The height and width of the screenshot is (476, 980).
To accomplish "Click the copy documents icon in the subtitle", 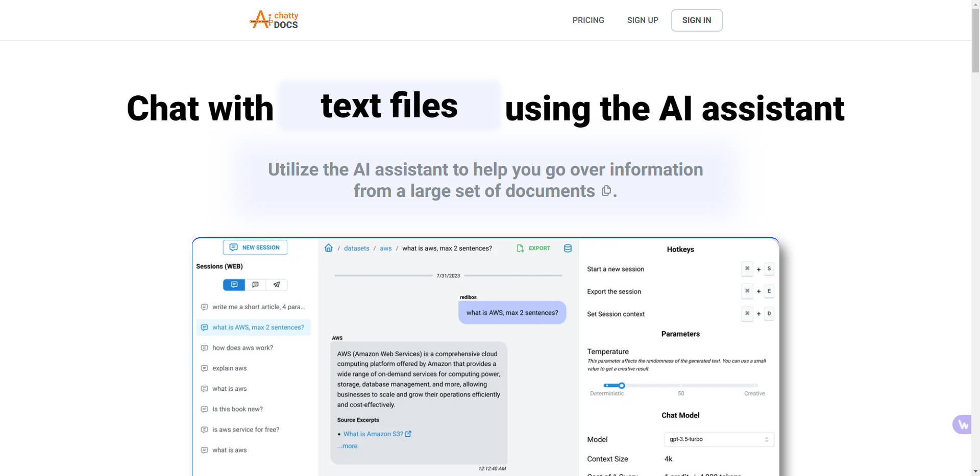I will [x=606, y=190].
